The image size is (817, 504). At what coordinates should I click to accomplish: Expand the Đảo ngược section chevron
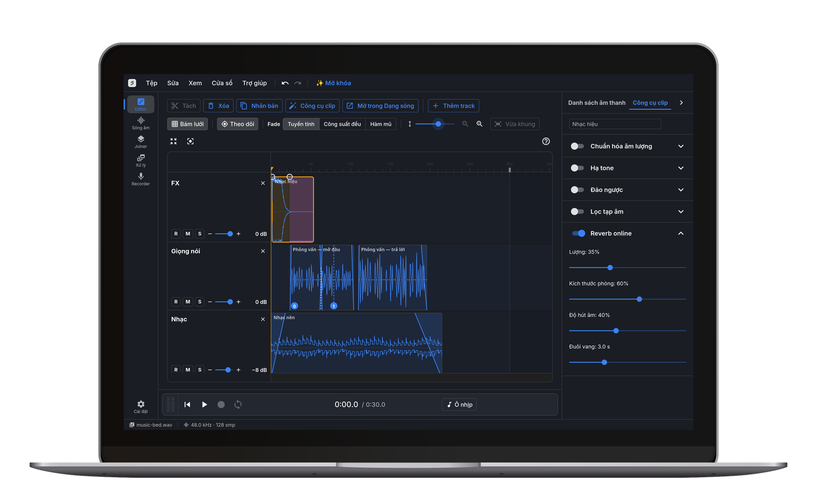tap(681, 190)
